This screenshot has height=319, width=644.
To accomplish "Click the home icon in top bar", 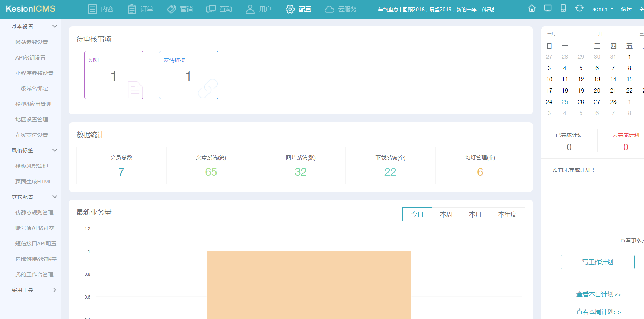I will [532, 8].
